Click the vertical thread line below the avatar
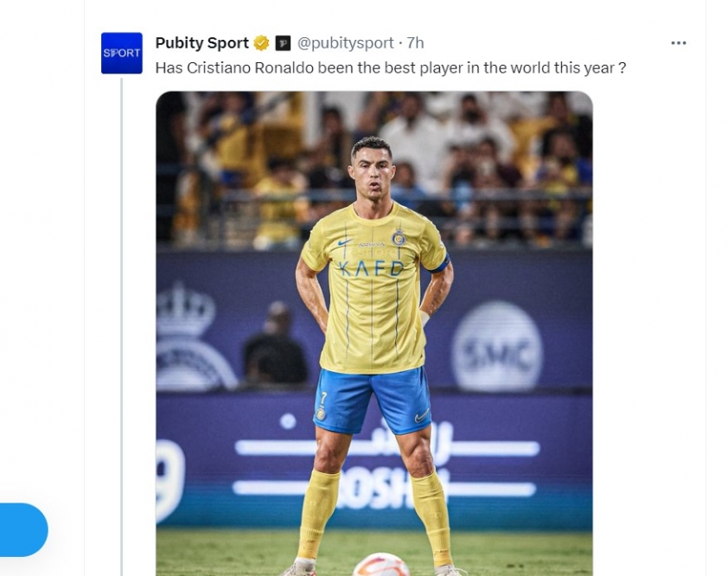 (x=122, y=327)
